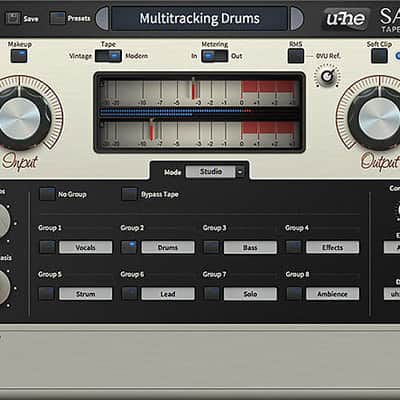Enable the No Group checkbox
Image resolution: width=400 pixels, height=400 pixels.
[x=47, y=194]
